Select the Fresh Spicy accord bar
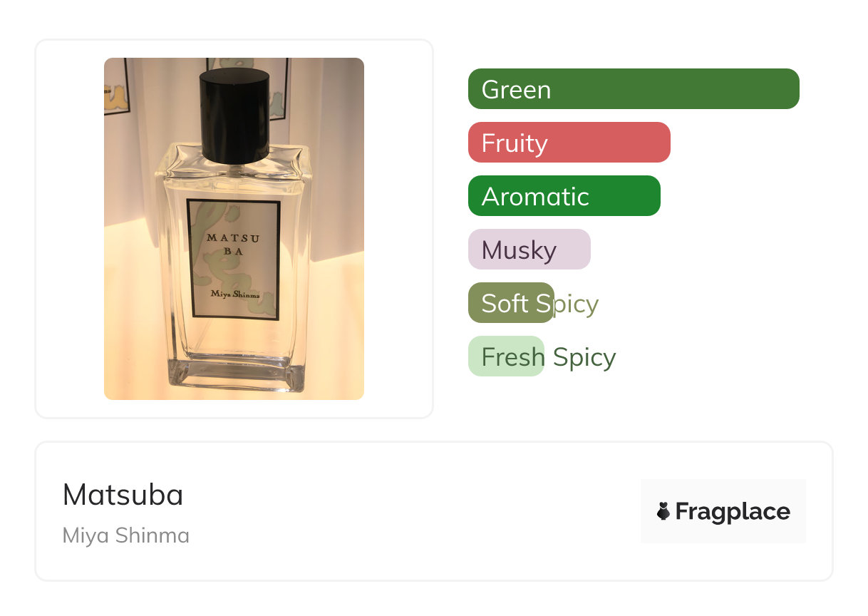Viewport: 868px width, 616px height. click(506, 356)
